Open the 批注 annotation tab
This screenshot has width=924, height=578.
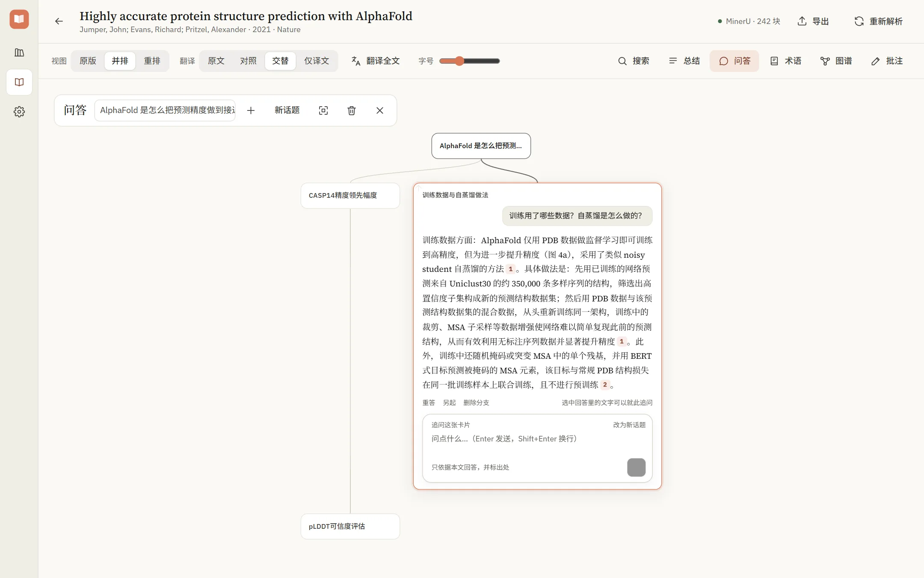click(x=887, y=61)
